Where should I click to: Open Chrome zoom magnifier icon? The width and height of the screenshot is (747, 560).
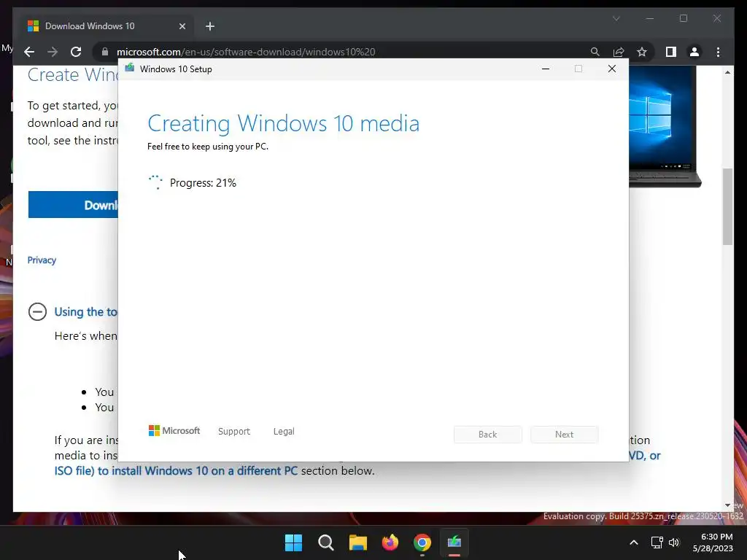coord(595,52)
